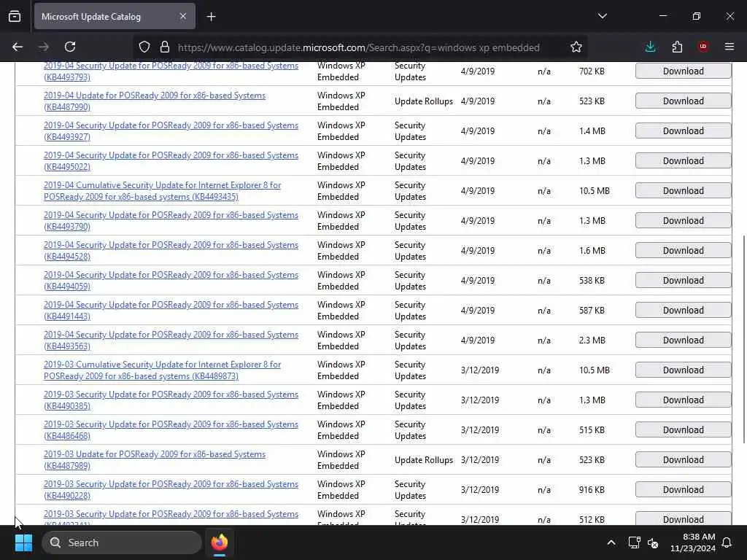747x560 pixels.
Task: Open KB4487989 update link
Action: click(155, 460)
